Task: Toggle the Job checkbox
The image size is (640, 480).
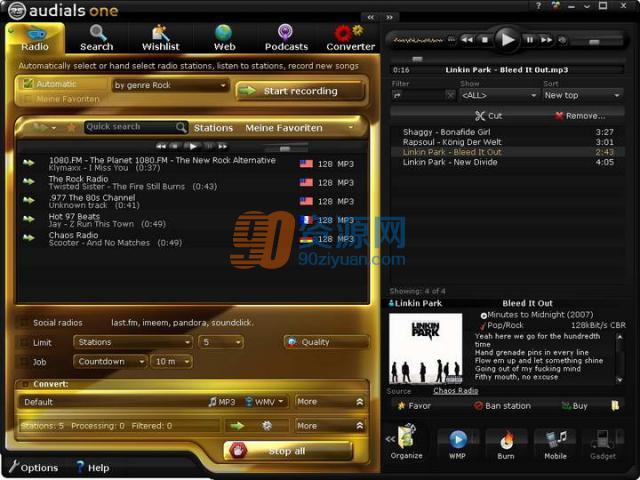Action: pos(23,362)
